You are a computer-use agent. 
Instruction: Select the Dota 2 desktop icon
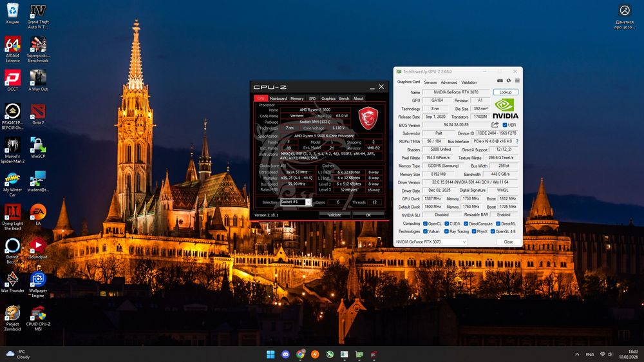(x=38, y=114)
